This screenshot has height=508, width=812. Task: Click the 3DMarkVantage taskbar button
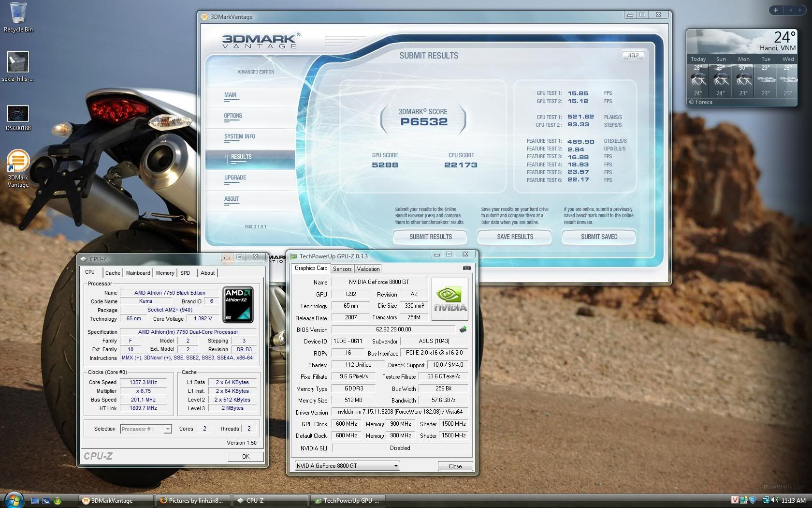pos(116,501)
